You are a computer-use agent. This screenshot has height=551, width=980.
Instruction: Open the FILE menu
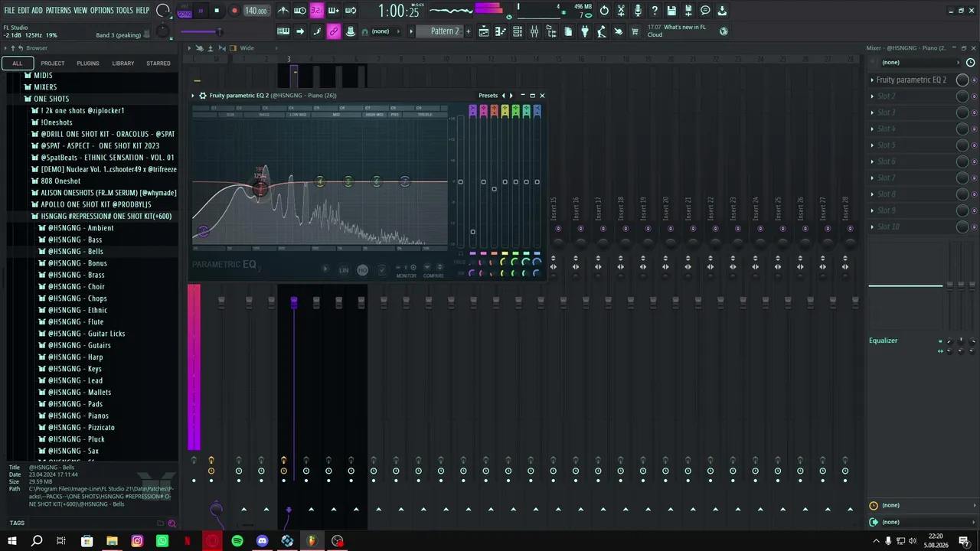point(9,11)
